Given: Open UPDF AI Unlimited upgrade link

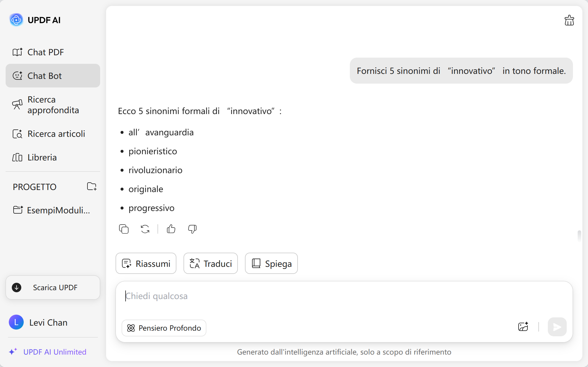Looking at the screenshot, I should 55,352.
